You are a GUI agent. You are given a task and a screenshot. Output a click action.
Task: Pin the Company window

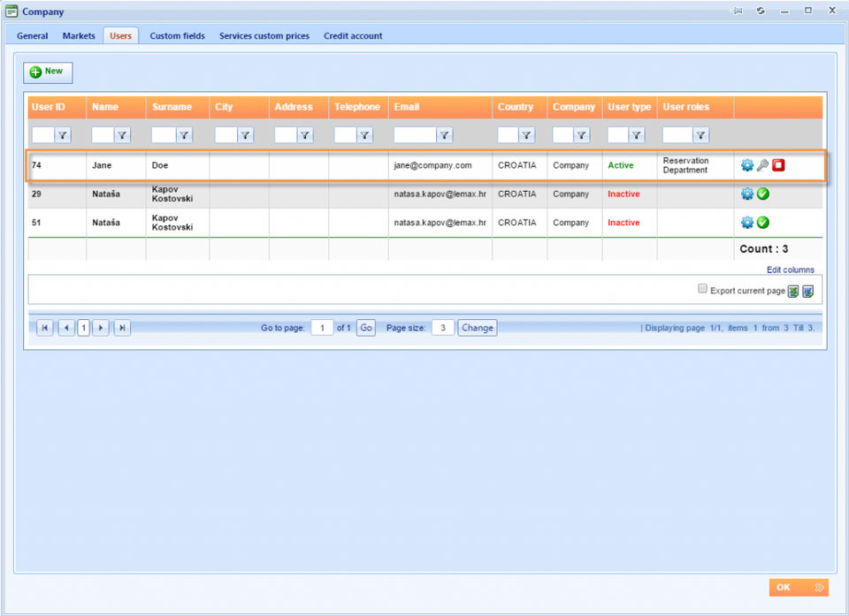pyautogui.click(x=737, y=11)
